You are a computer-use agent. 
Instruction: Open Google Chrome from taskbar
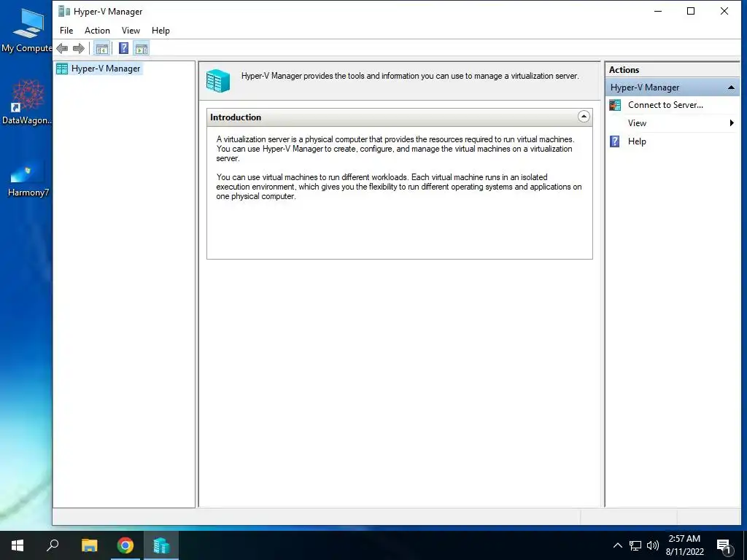coord(125,545)
